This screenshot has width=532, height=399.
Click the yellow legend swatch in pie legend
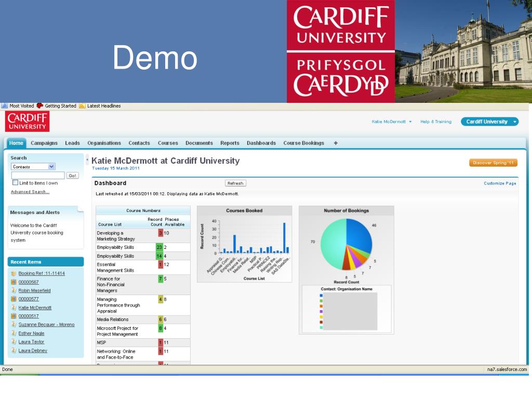(321, 316)
